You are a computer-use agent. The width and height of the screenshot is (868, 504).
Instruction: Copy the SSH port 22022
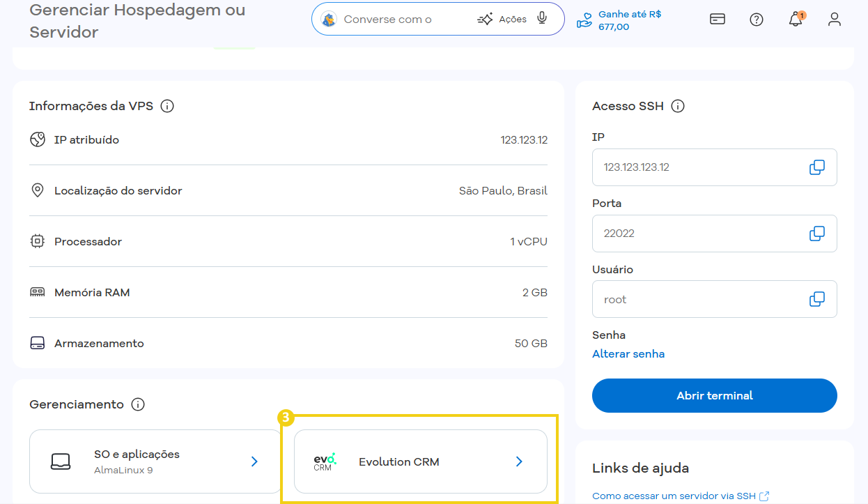(817, 234)
